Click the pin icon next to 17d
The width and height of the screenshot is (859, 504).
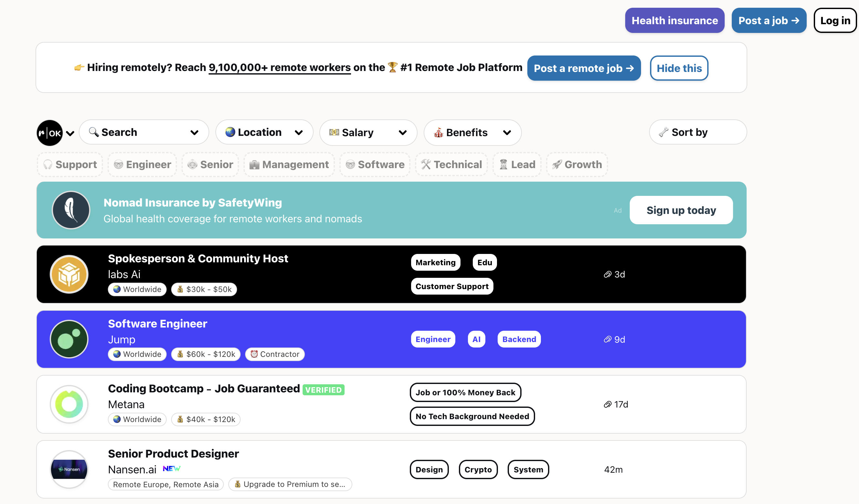click(607, 405)
